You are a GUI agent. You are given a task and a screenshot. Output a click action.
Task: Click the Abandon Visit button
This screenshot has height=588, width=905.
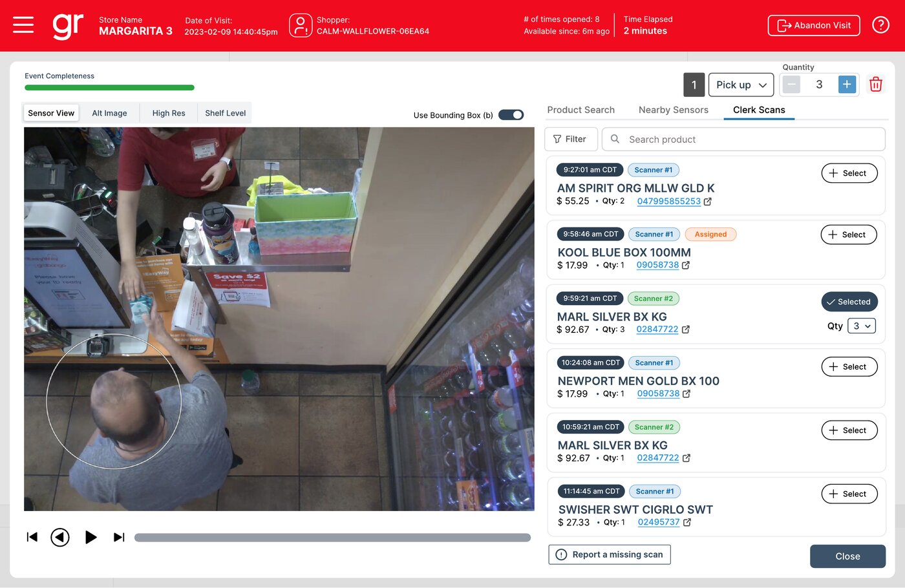coord(814,25)
